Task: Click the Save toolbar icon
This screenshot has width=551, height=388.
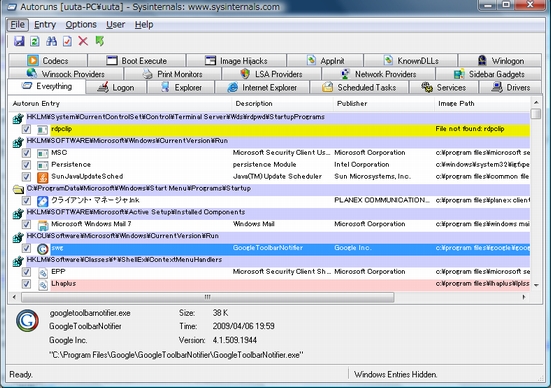Action: (19, 41)
